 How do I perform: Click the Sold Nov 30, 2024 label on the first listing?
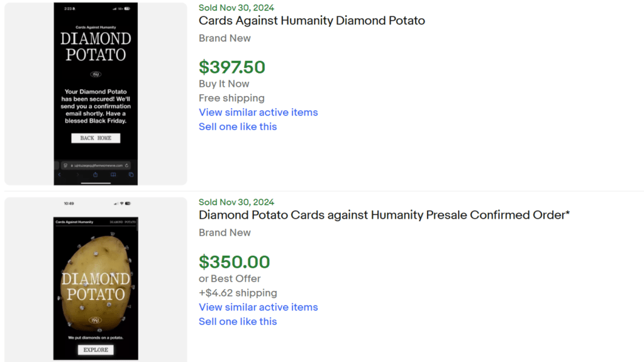pos(236,8)
